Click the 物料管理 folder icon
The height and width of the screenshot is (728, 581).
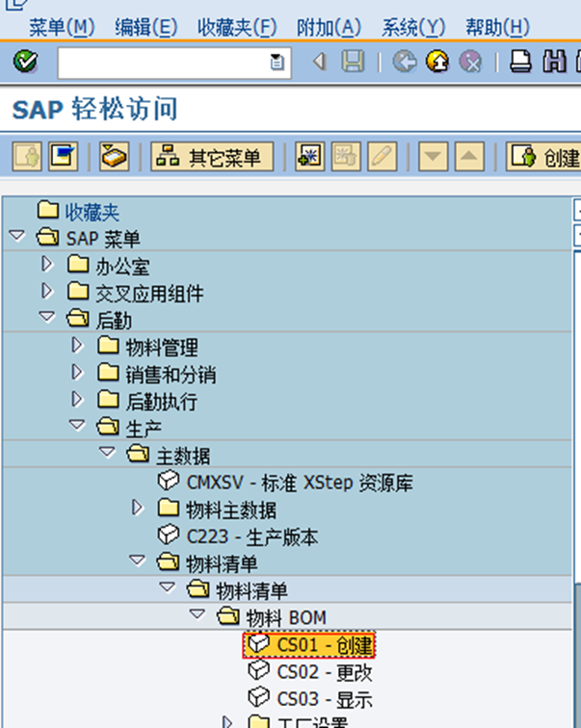point(108,345)
